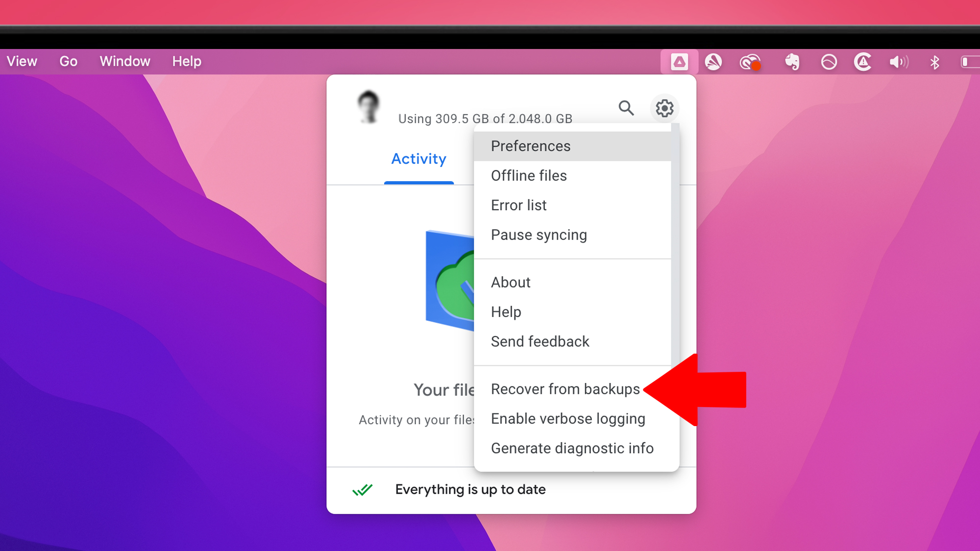Click the user profile avatar icon
Image resolution: width=980 pixels, height=551 pixels.
pos(369,106)
